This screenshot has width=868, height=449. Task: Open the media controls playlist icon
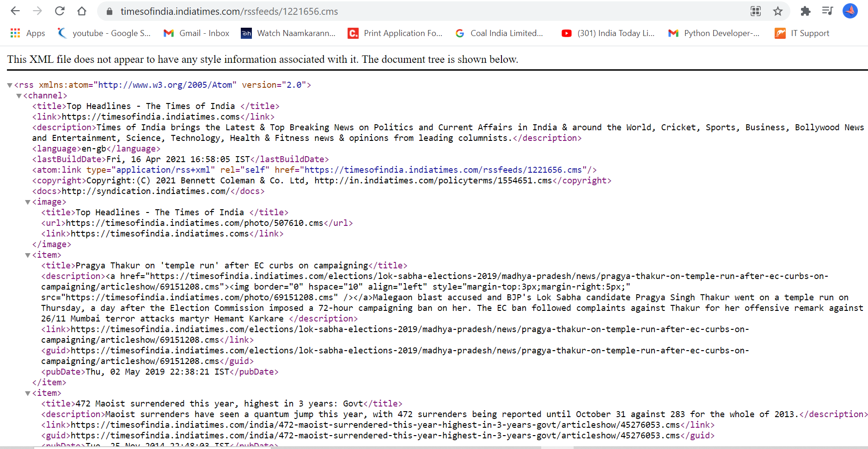click(827, 11)
